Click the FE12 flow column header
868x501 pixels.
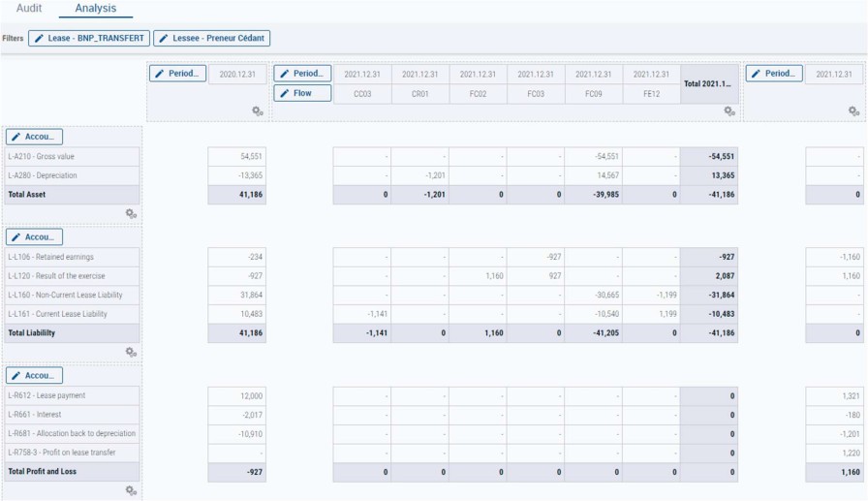[x=652, y=94]
